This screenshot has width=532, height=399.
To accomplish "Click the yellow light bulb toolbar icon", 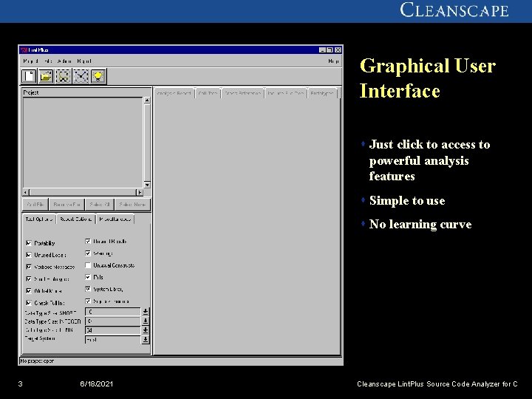I will (x=98, y=76).
